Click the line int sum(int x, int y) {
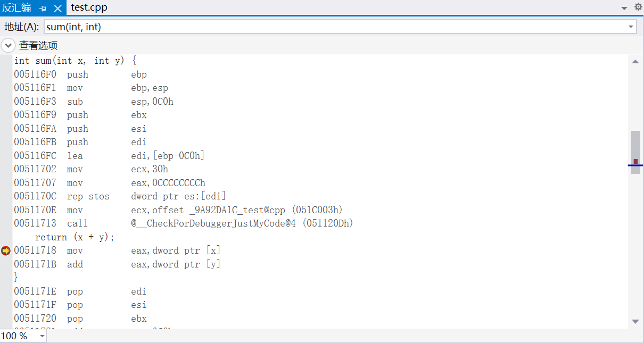 pos(75,61)
